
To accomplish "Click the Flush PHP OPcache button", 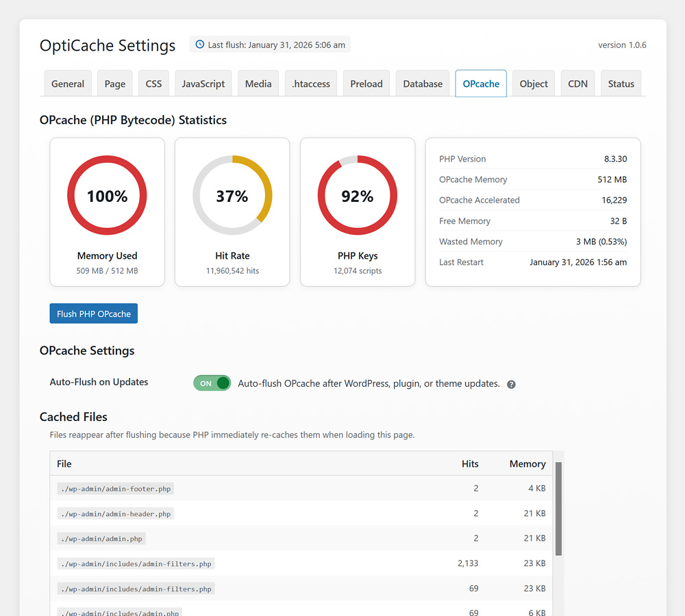I will click(93, 313).
